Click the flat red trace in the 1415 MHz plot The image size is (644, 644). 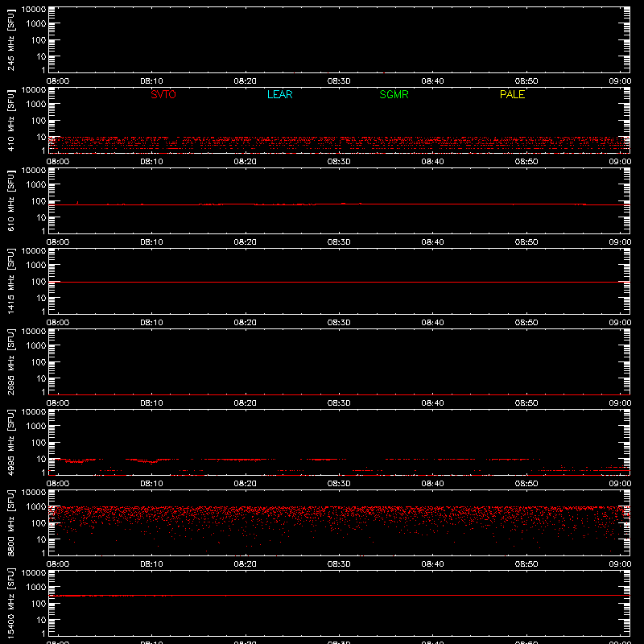pos(339,283)
